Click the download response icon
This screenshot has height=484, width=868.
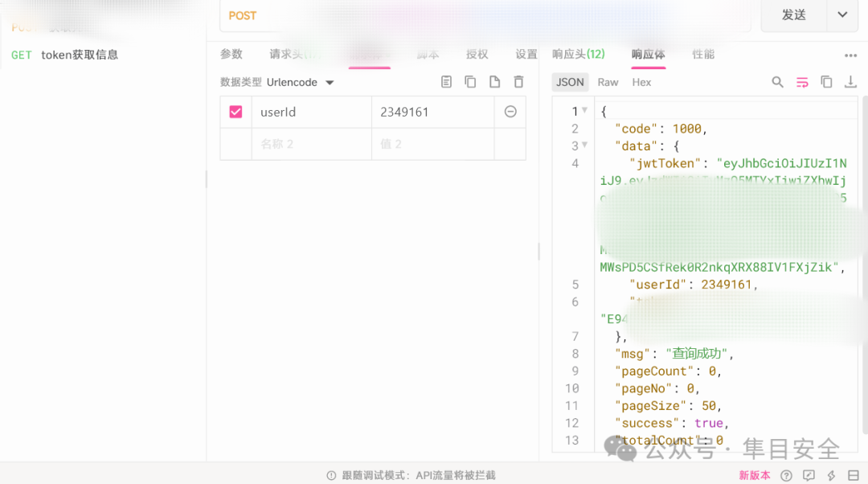click(x=850, y=82)
